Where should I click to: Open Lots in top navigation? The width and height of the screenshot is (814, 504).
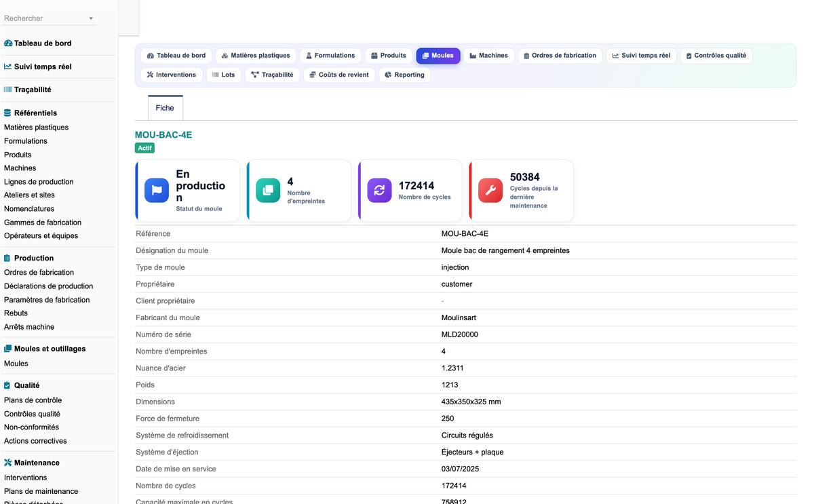[223, 75]
